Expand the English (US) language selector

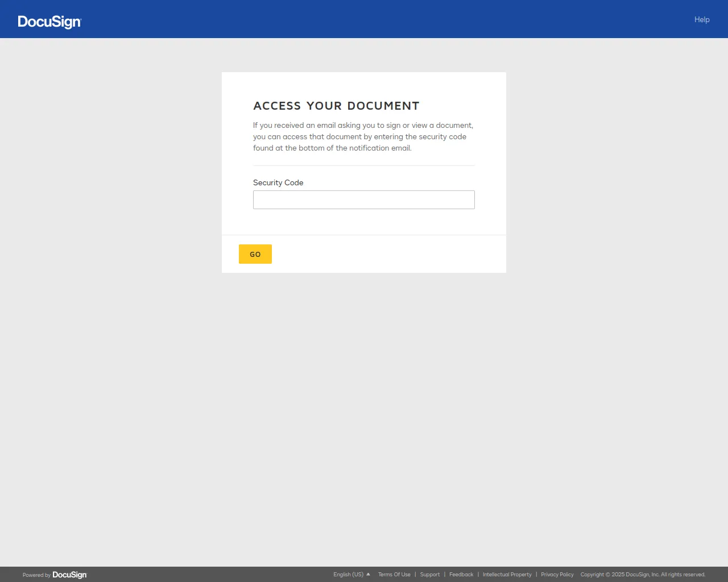(348, 575)
